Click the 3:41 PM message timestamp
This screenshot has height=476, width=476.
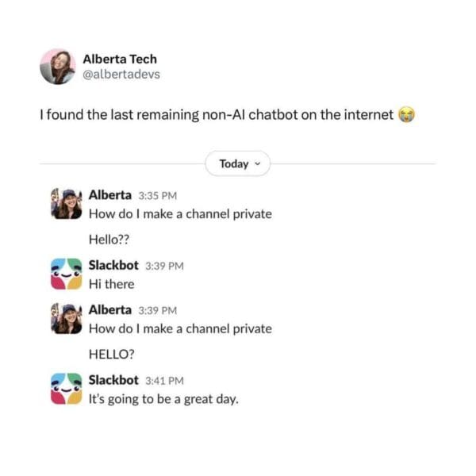tap(164, 381)
